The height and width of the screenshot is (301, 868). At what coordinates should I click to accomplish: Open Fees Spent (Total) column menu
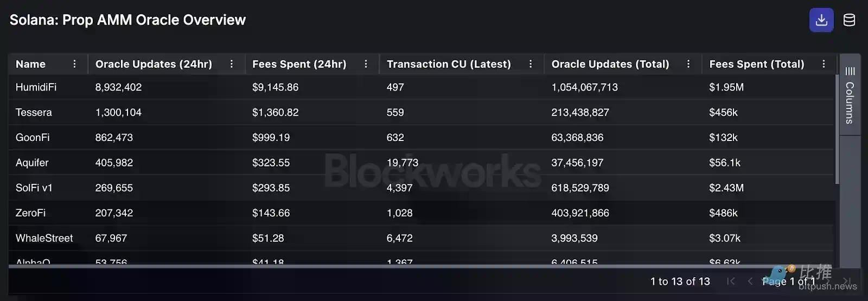(824, 64)
